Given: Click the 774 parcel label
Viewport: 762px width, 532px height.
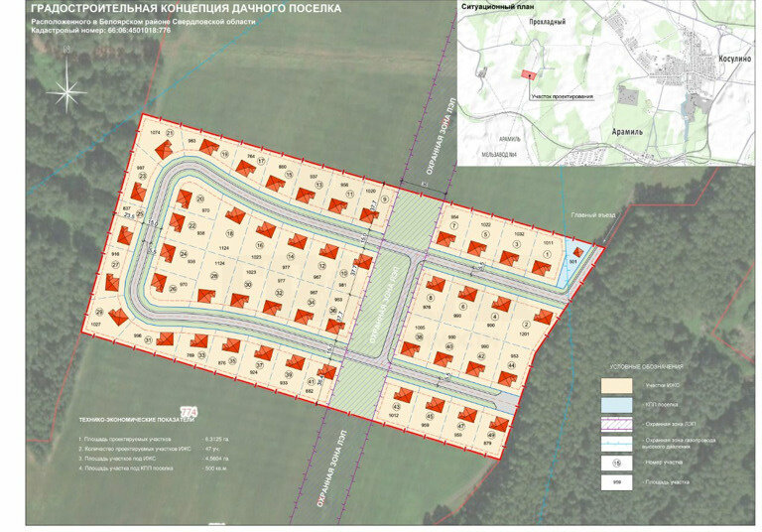Looking at the screenshot, I should (188, 410).
